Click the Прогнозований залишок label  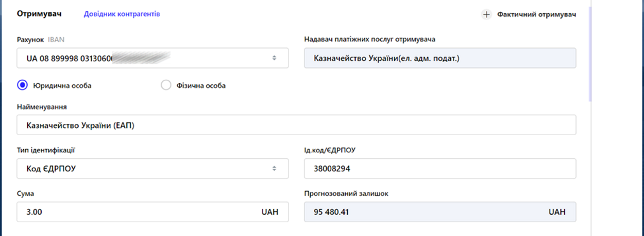(x=346, y=193)
